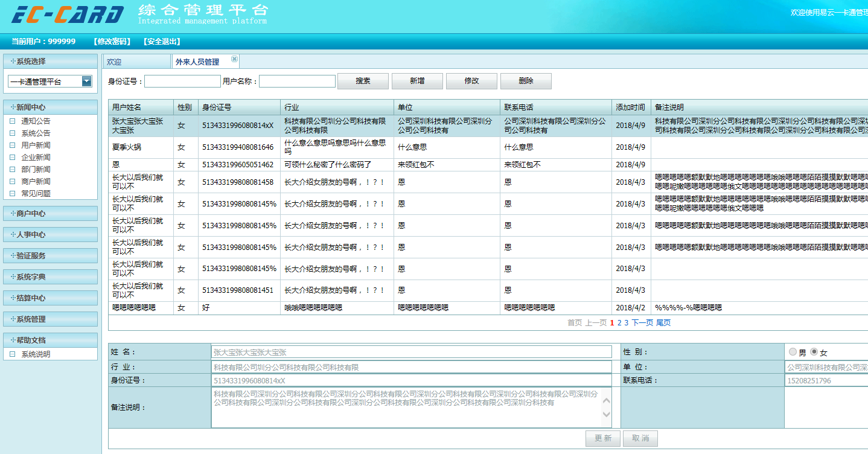Click the 上一页 pagination link
Screen dimensions: 868x454
[596, 323]
